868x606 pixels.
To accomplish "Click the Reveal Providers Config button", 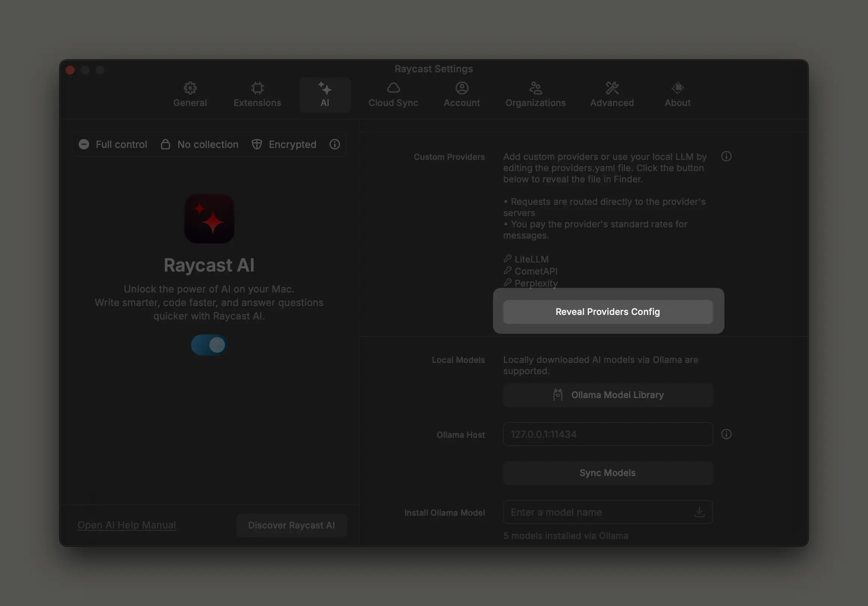I will pyautogui.click(x=607, y=312).
